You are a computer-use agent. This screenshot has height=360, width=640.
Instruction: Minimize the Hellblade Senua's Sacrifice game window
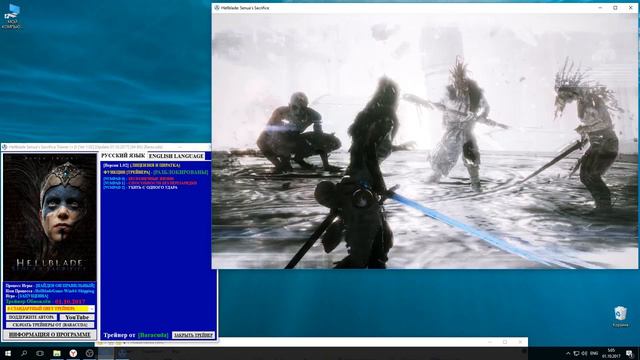[600, 7]
